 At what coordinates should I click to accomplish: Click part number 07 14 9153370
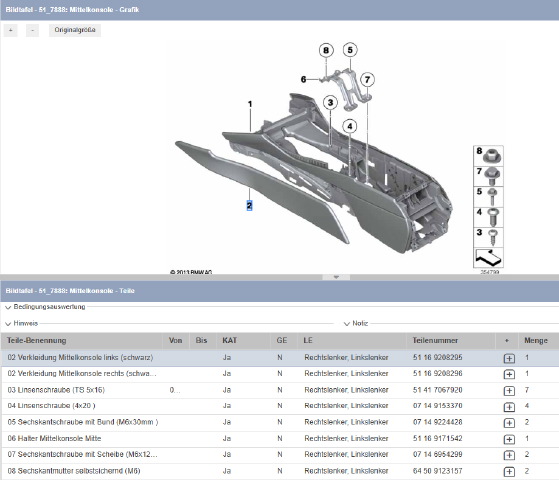(437, 406)
